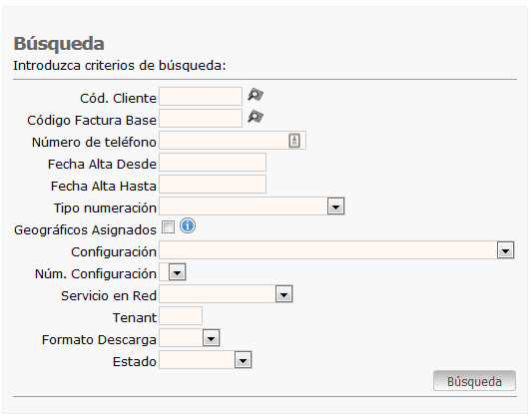Click the Geográficos Asignados label text
The height and width of the screenshot is (420, 531).
tap(85, 230)
